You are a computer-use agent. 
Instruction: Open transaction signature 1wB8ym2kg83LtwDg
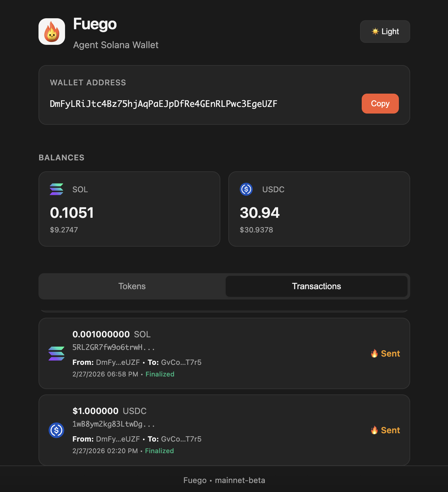tap(113, 424)
